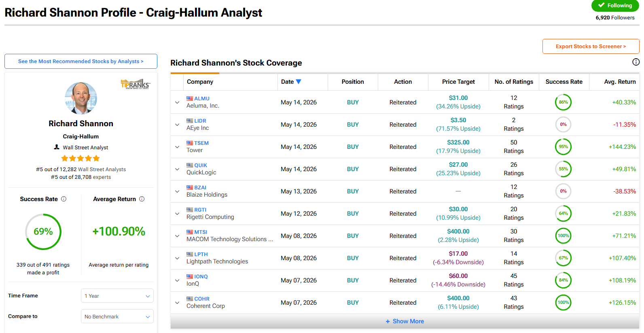644x333 pixels.
Task: Open the IONQ ticker link
Action: click(x=201, y=277)
